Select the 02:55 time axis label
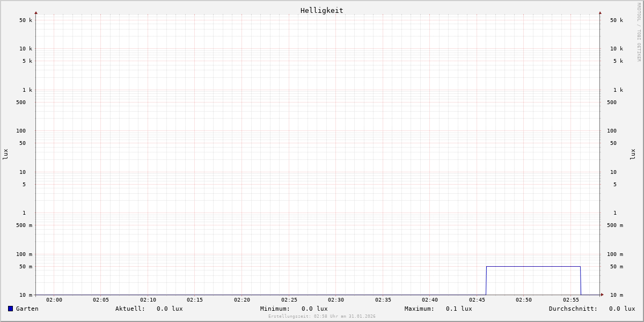Viewport: 644px width, 322px height. tap(571, 300)
